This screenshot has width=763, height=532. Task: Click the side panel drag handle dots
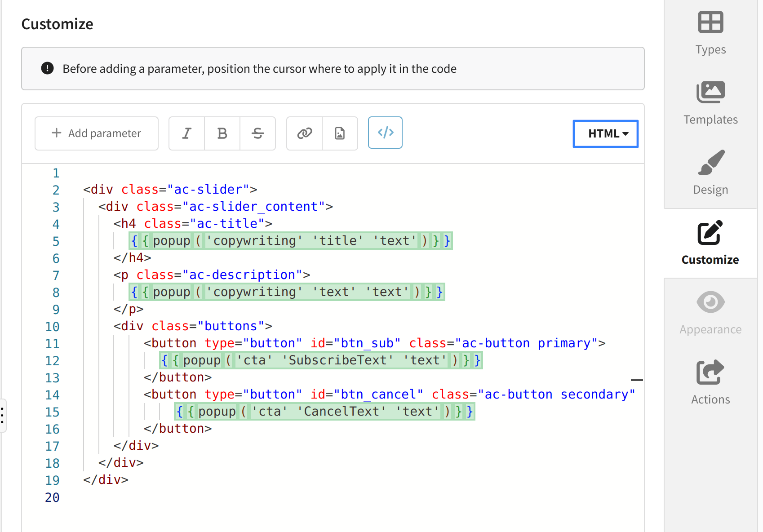(x=3, y=416)
